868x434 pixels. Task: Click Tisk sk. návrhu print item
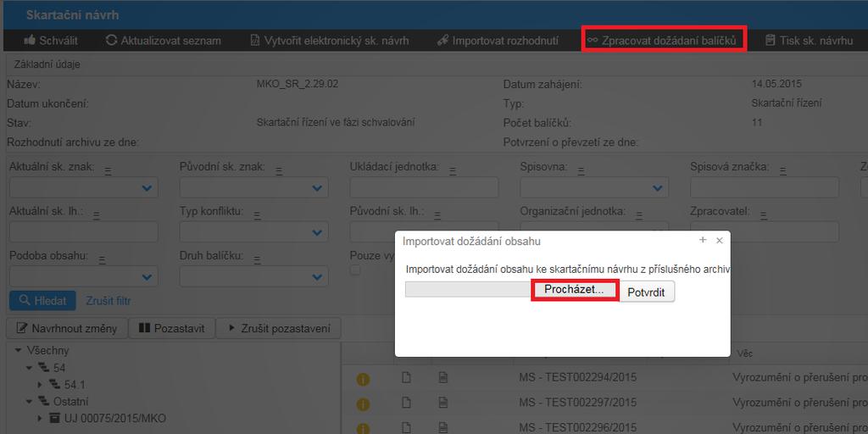pos(810,41)
